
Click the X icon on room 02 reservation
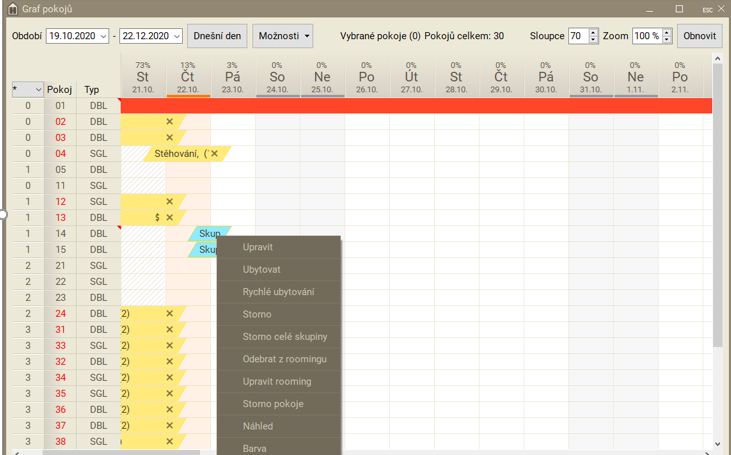click(169, 122)
